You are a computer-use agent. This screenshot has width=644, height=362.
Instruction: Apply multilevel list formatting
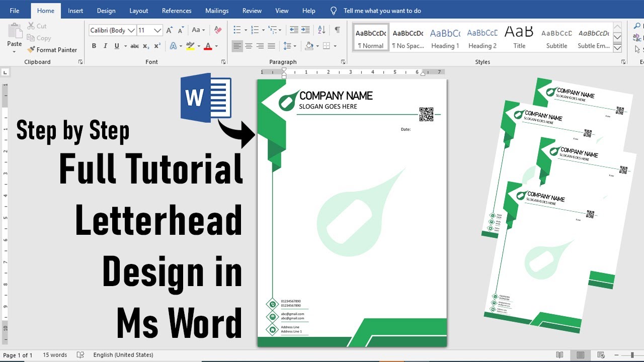272,30
